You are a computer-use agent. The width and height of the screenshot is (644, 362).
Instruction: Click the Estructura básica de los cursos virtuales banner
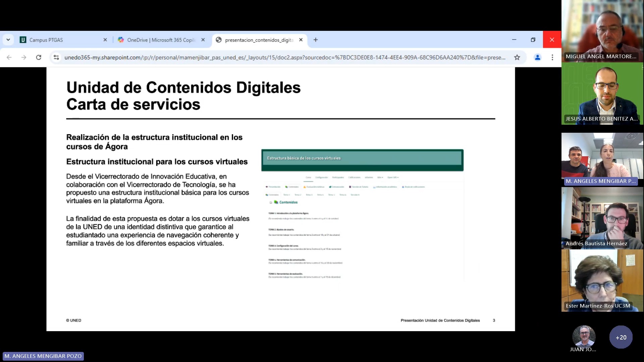362,160
